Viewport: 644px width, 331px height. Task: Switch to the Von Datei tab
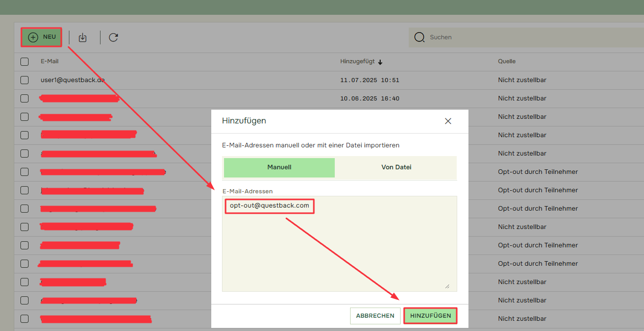click(x=396, y=167)
